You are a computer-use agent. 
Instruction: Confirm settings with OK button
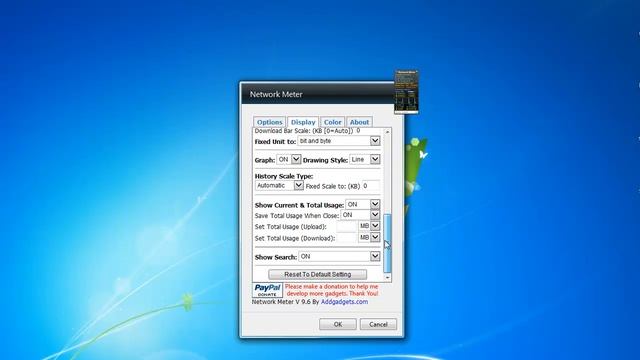pos(338,324)
